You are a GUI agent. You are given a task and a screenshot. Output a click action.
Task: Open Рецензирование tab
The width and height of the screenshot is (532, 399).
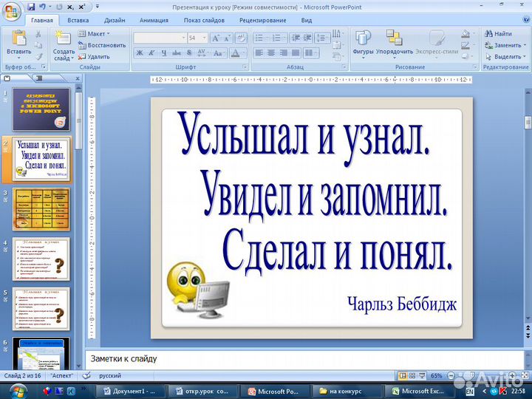(x=262, y=21)
